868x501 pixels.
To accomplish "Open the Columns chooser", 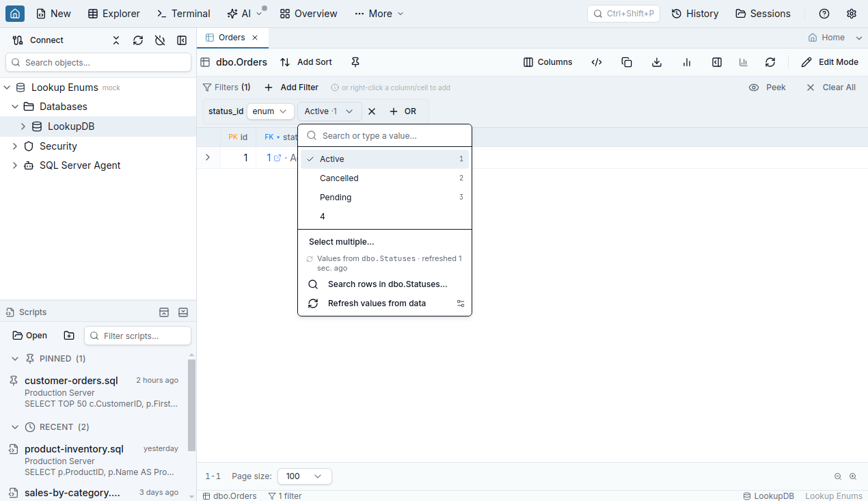I will coord(547,62).
